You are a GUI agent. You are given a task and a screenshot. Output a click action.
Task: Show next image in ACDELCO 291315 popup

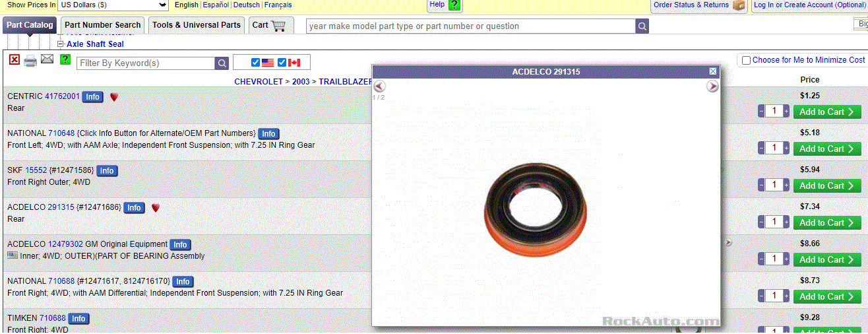[x=712, y=86]
